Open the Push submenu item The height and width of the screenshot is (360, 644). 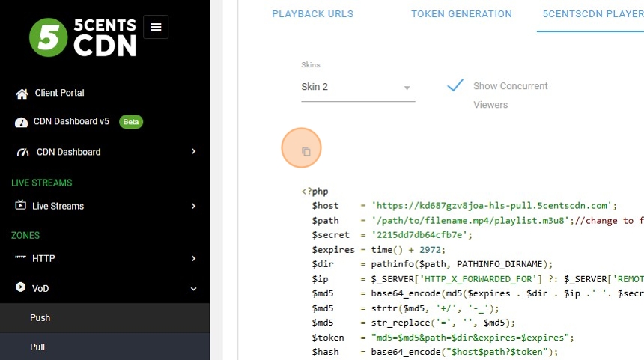pos(105,318)
